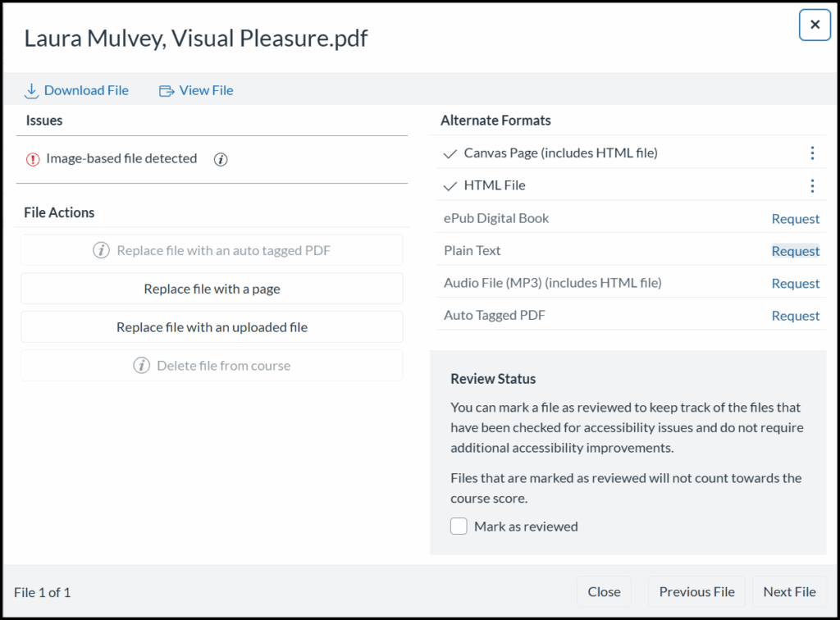Click the download icon beside Download File
This screenshot has width=840, height=620.
(32, 90)
